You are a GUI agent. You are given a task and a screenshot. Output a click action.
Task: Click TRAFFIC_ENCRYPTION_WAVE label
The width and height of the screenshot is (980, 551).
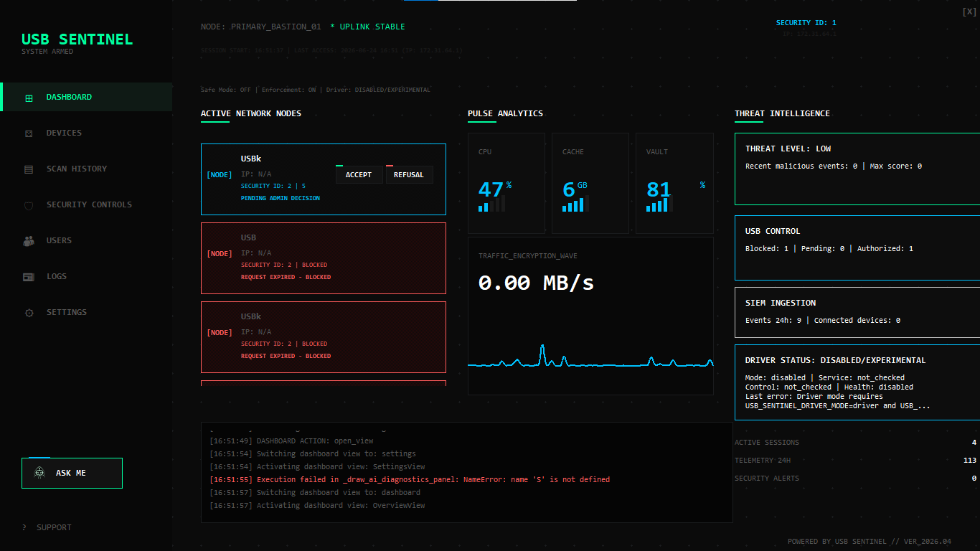(528, 256)
